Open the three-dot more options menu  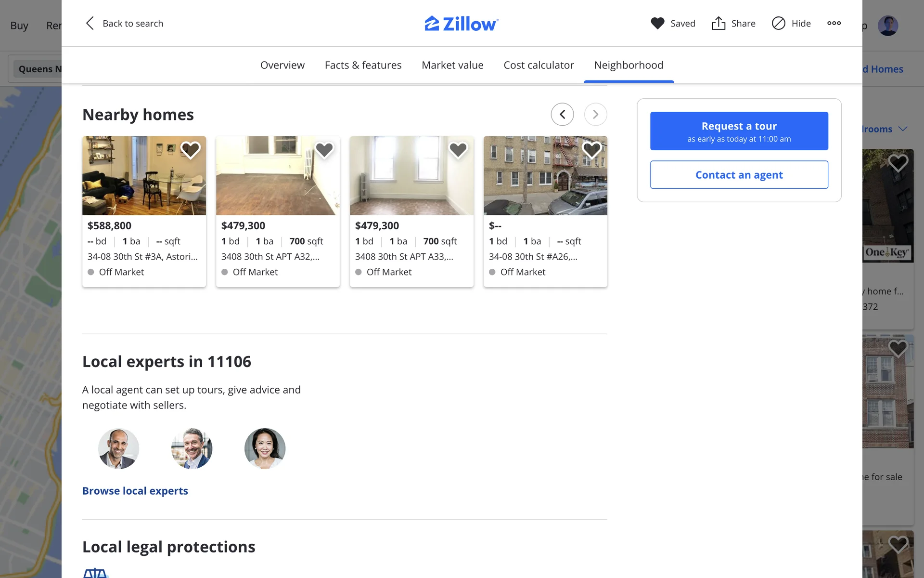[x=834, y=23]
